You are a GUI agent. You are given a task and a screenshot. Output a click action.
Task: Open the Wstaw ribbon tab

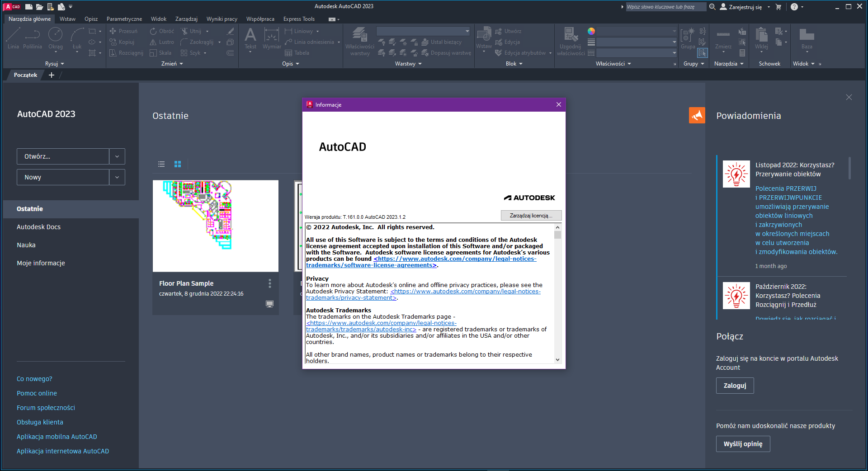pos(67,19)
